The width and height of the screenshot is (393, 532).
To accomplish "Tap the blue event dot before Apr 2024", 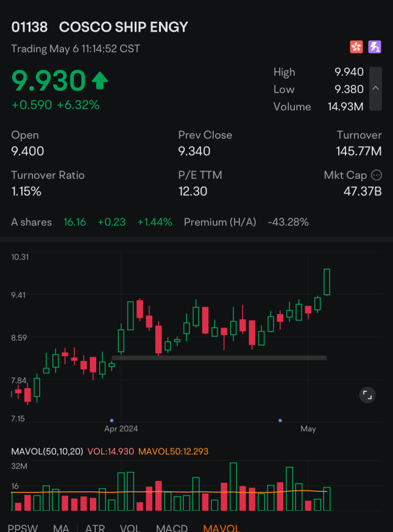I will tap(112, 421).
